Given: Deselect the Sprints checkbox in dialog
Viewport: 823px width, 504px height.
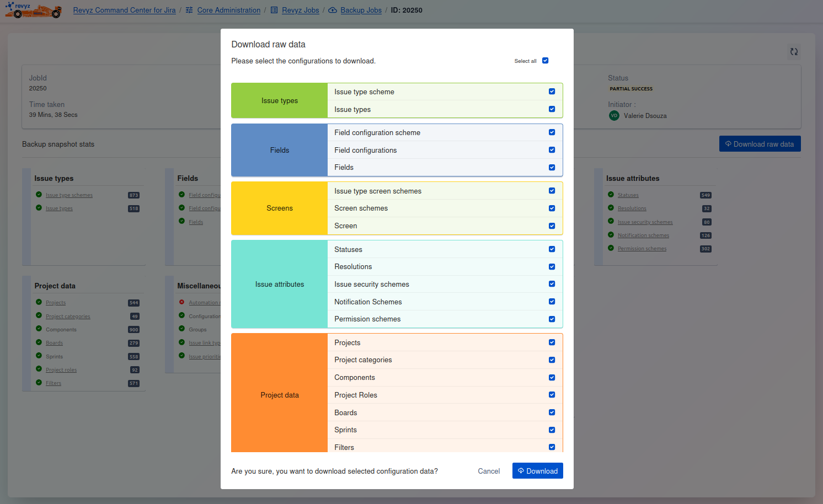Looking at the screenshot, I should (552, 430).
